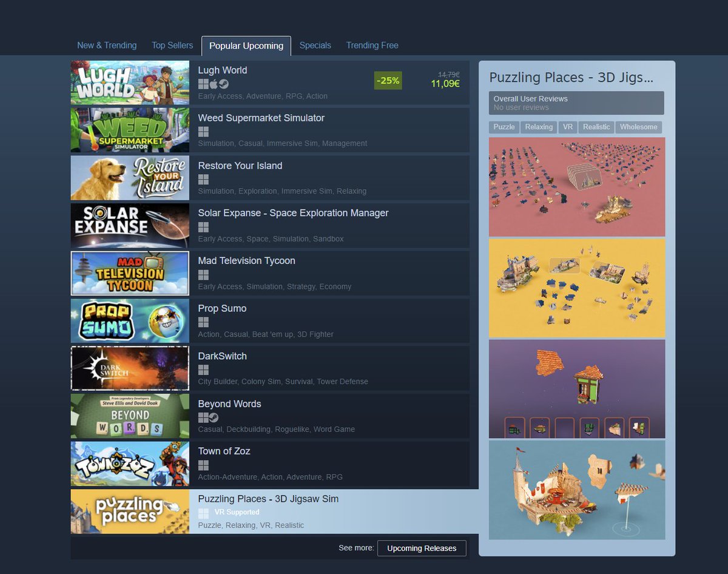Click the first Puzzling Places screenshot

pyautogui.click(x=576, y=186)
